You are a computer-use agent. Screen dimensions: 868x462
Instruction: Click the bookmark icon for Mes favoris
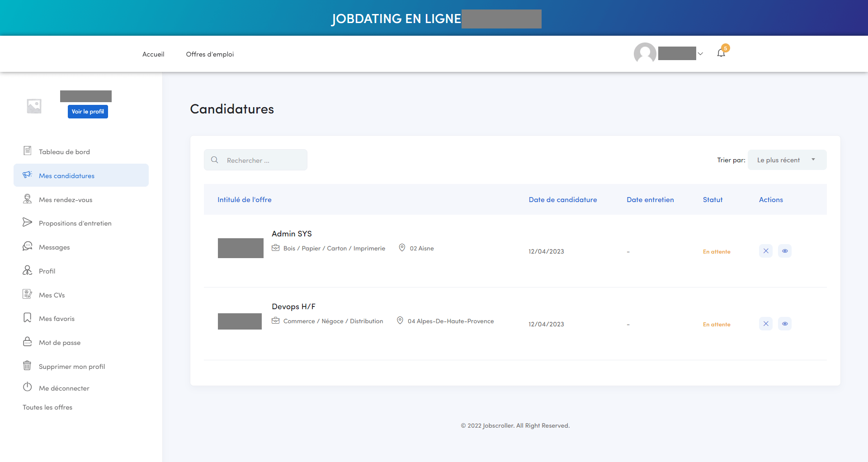(x=27, y=318)
